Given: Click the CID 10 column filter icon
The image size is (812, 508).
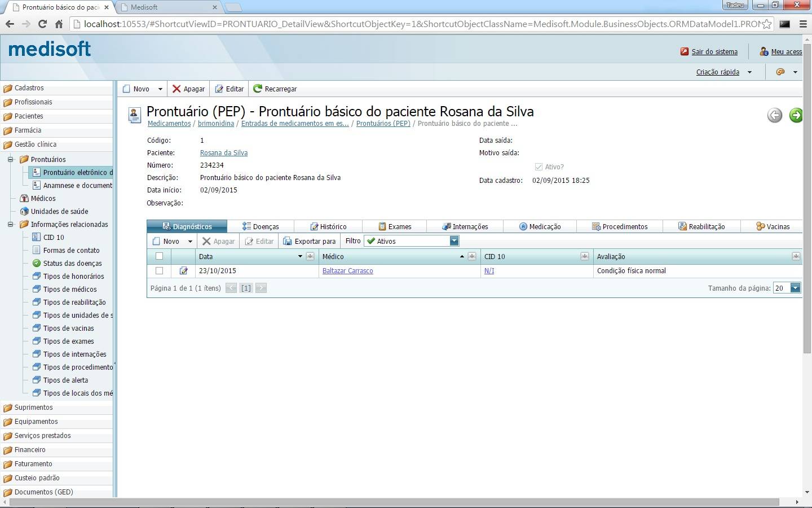Looking at the screenshot, I should 585,256.
